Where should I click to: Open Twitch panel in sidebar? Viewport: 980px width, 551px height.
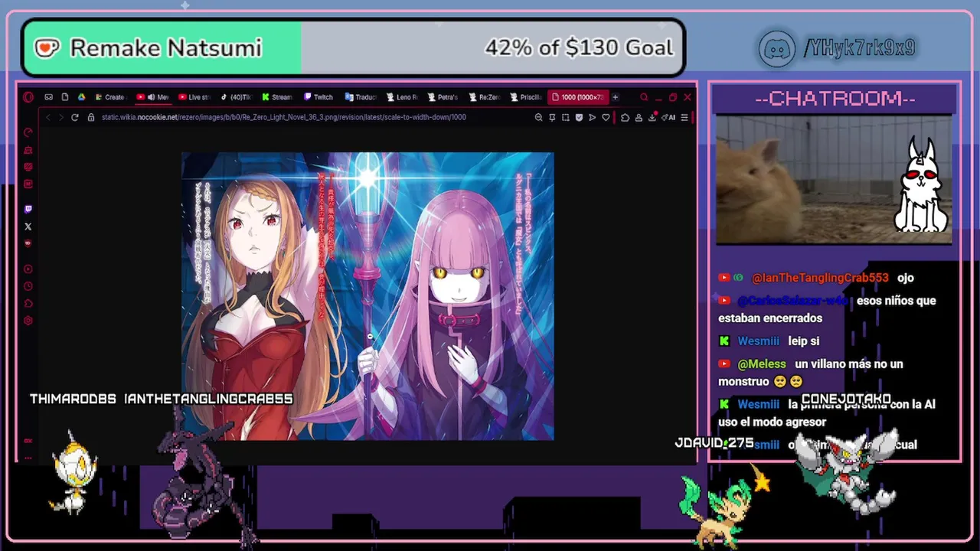pos(28,209)
